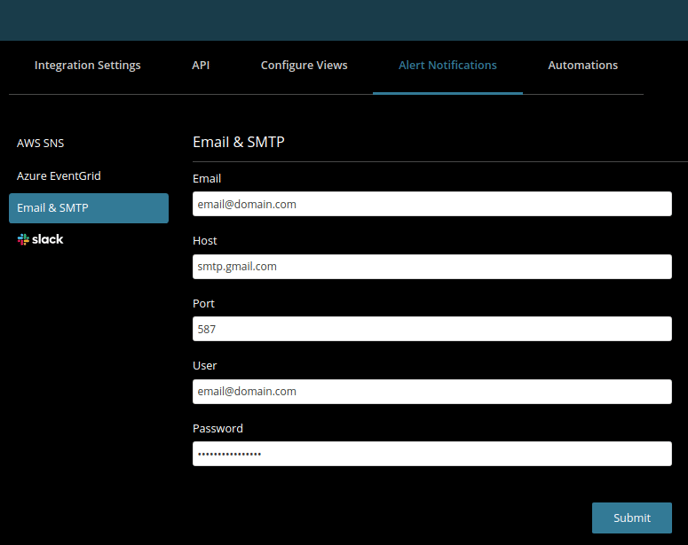Click the User field label
The height and width of the screenshot is (545, 688).
pos(204,366)
